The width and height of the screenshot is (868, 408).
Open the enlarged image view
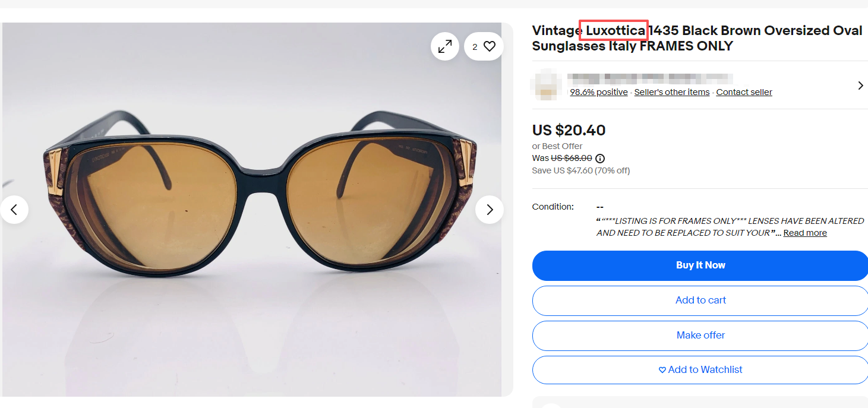click(444, 46)
